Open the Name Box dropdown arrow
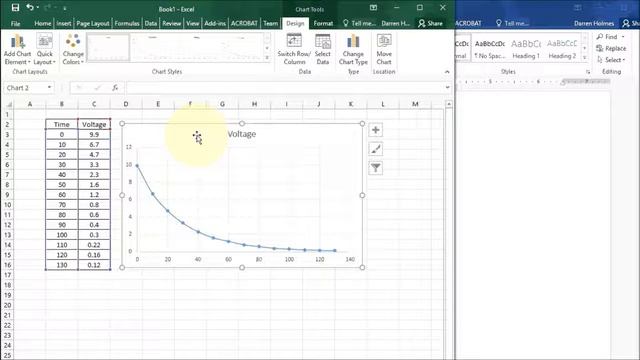 click(x=49, y=88)
